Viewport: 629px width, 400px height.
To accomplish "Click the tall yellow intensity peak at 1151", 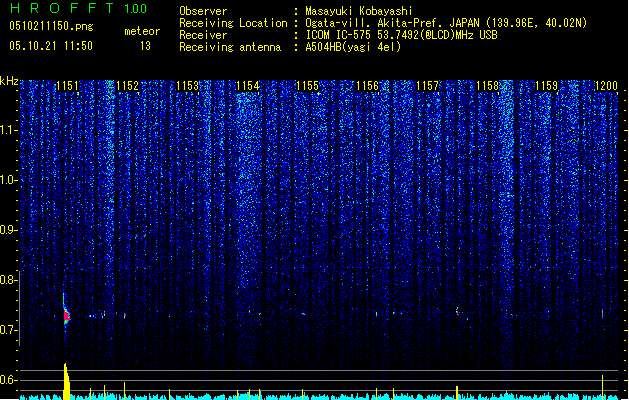I will coord(67,381).
